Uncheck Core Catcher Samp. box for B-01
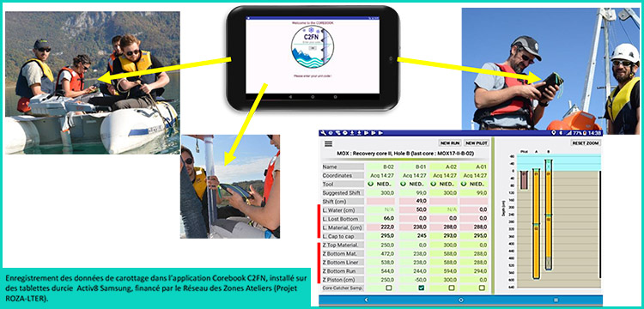Image resolution: width=644 pixels, height=309 pixels. [422, 288]
